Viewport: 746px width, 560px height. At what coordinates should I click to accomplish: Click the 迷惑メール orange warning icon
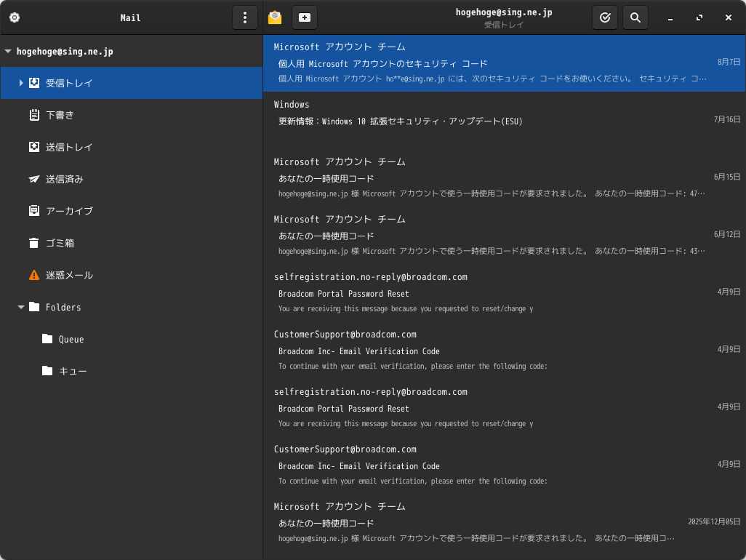pos(34,275)
